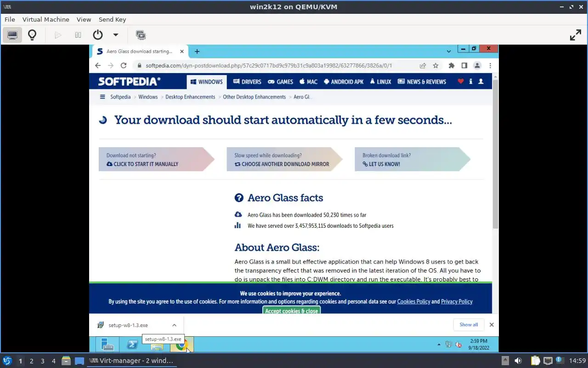Go back in Chrome

pyautogui.click(x=98, y=65)
